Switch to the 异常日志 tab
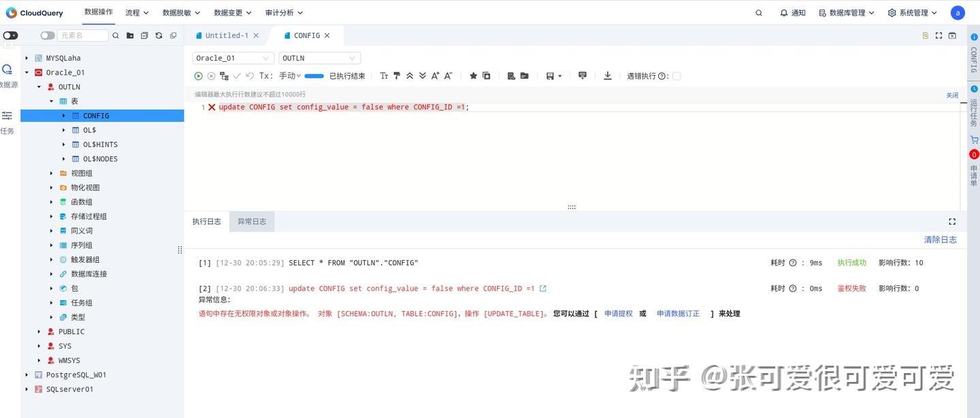The height and width of the screenshot is (418, 980). coord(252,220)
